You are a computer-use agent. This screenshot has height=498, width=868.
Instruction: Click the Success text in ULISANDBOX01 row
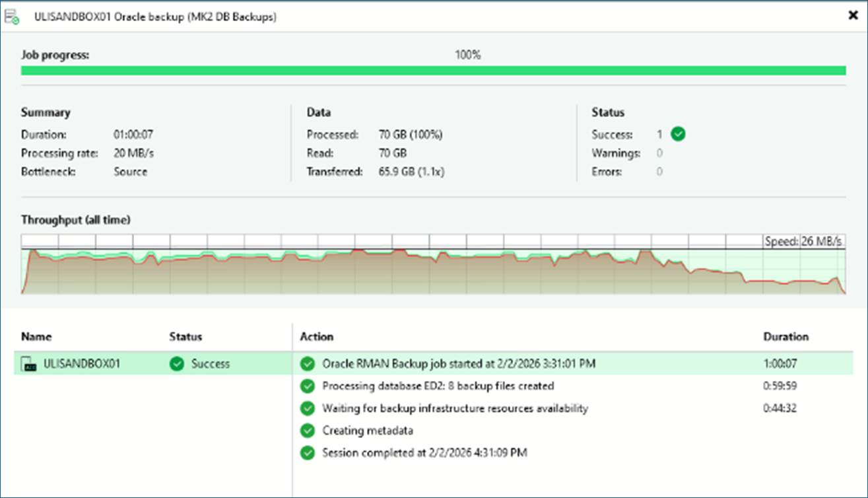(211, 363)
